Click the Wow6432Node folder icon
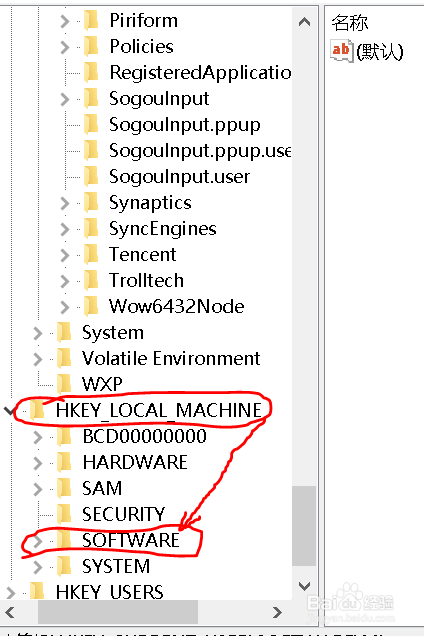Screen dimensions: 424x636 [x=91, y=306]
